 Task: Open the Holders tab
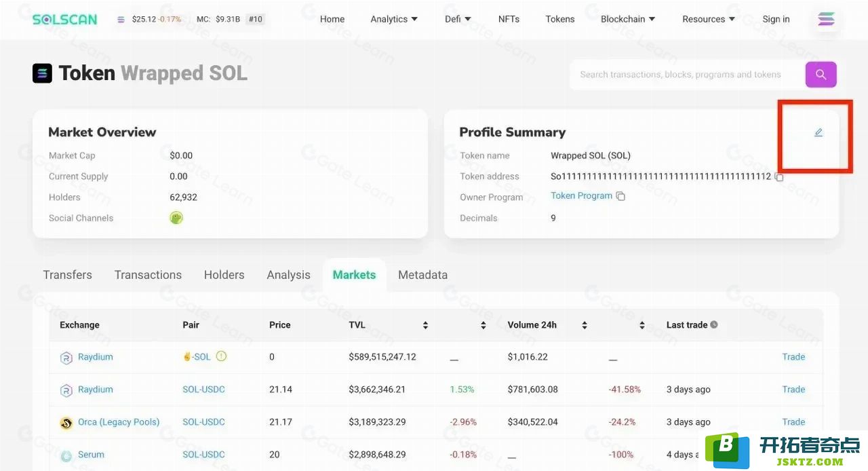(224, 275)
